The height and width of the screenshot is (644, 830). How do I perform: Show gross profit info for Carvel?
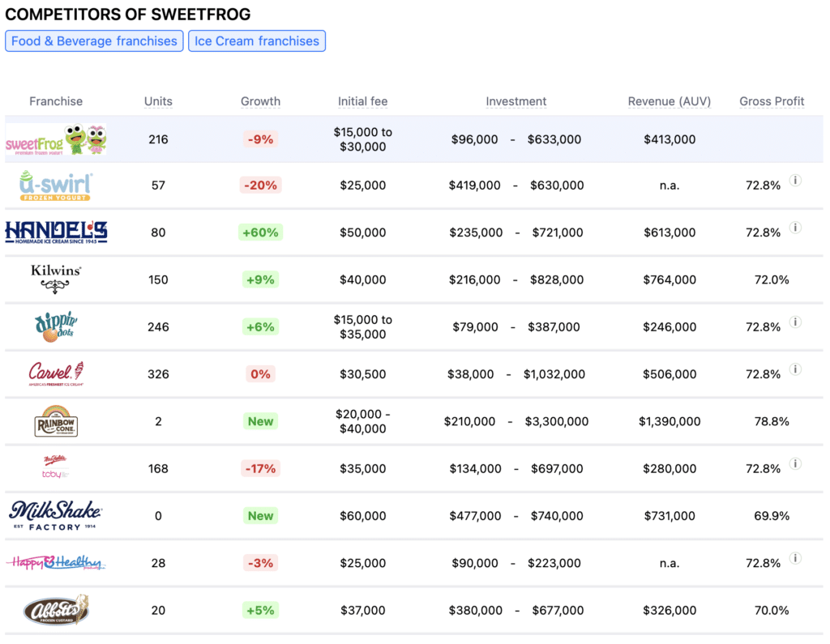coord(795,369)
